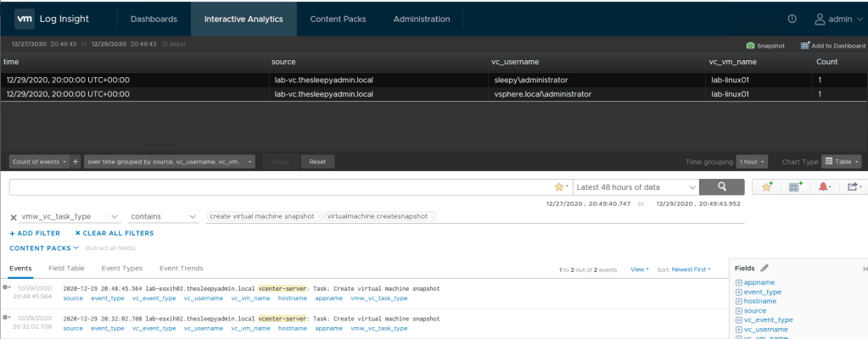Viewport: 868px width, 339px height.
Task: Expand the hostname field in Fields panel
Action: click(738, 301)
